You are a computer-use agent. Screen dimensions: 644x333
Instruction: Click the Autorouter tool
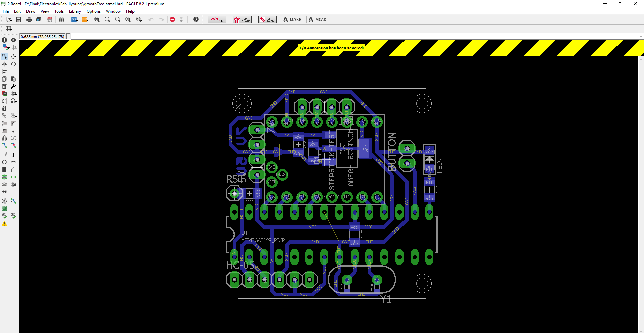click(13, 201)
